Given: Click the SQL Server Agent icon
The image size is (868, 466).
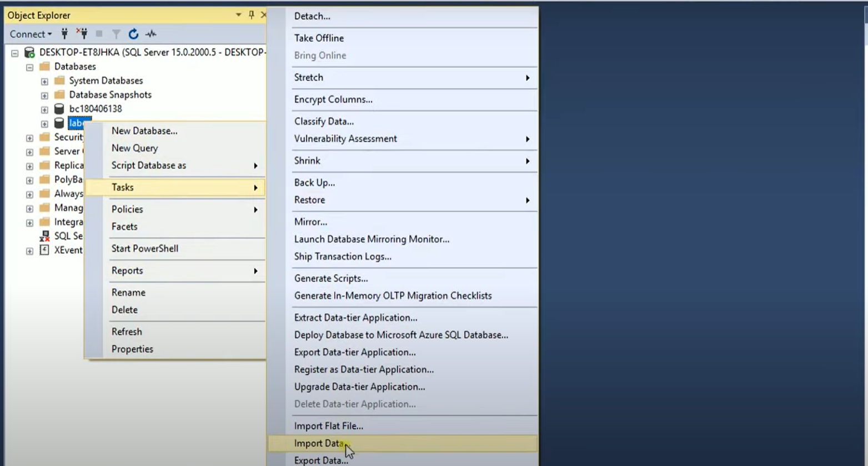Looking at the screenshot, I should pos(44,236).
